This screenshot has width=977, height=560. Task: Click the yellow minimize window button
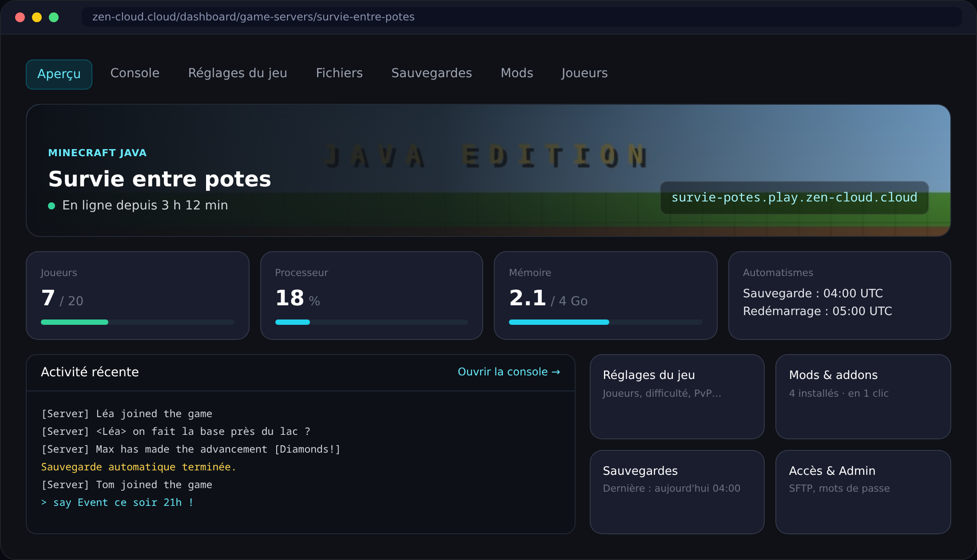[x=37, y=17]
